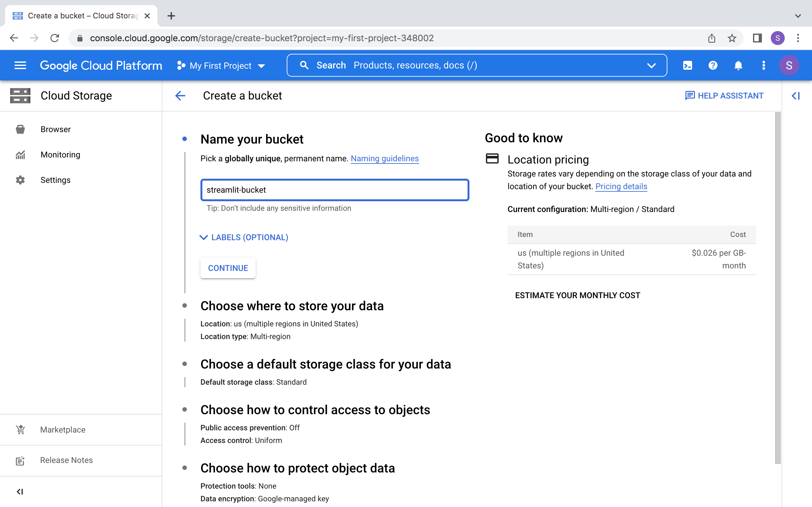
Task: Expand the Labels (Optional) section
Action: (x=244, y=237)
